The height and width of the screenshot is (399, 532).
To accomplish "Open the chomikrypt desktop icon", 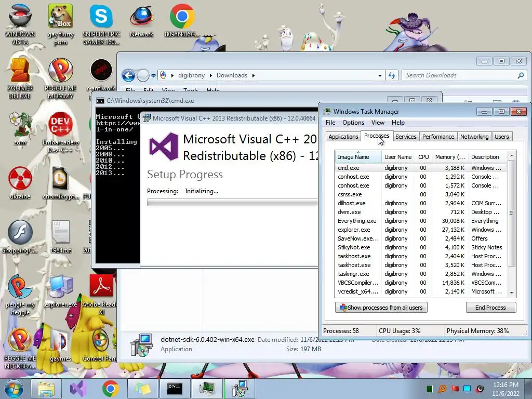I will [x=60, y=182].
